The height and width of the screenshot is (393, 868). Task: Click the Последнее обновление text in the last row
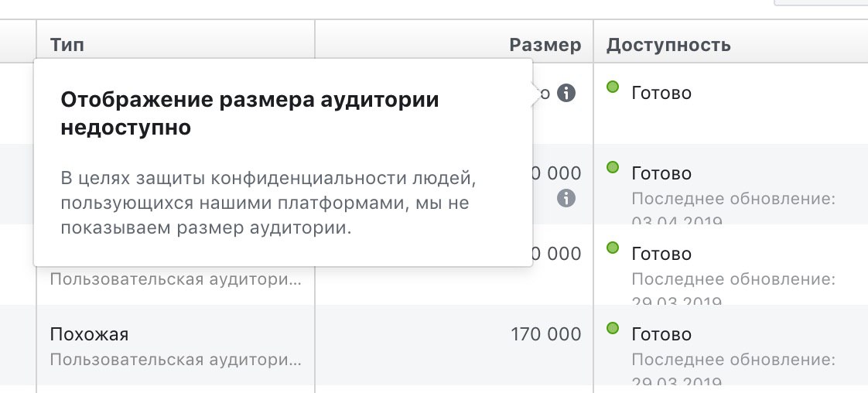733,360
